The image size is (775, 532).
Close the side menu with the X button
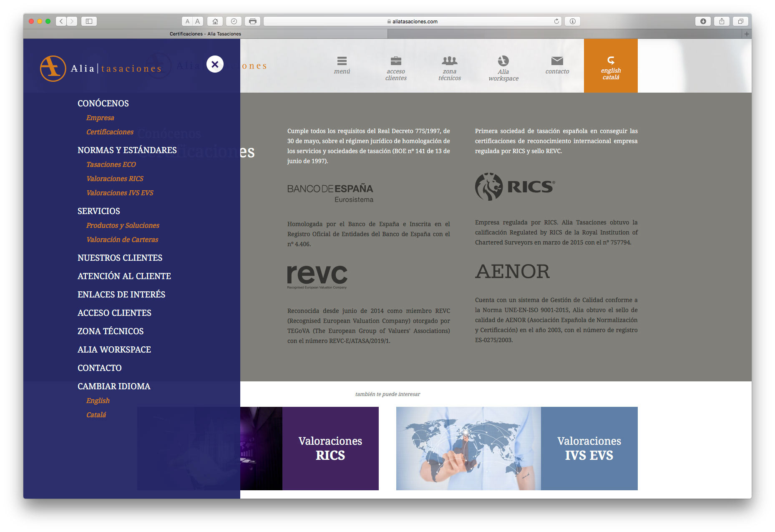point(215,64)
